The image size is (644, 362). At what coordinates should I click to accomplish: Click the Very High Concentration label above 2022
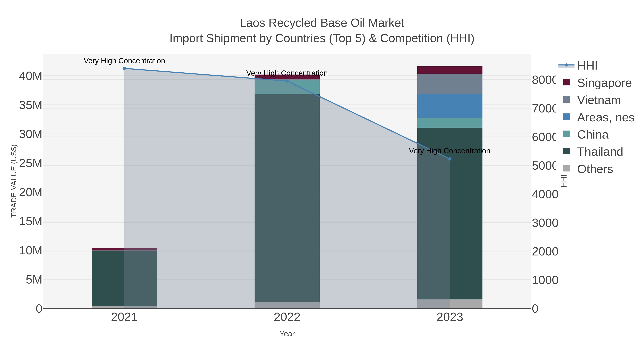(287, 73)
